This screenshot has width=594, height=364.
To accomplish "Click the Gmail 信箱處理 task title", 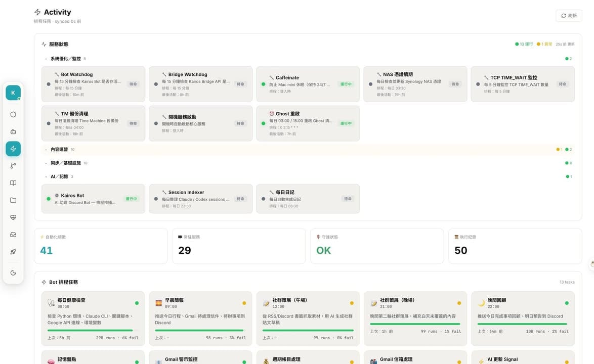I will tap(396, 359).
